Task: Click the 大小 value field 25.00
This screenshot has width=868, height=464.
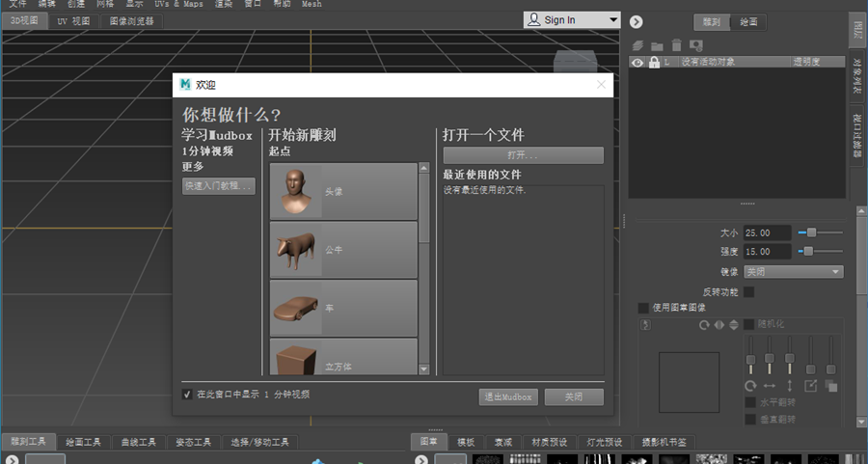Action: 767,233
